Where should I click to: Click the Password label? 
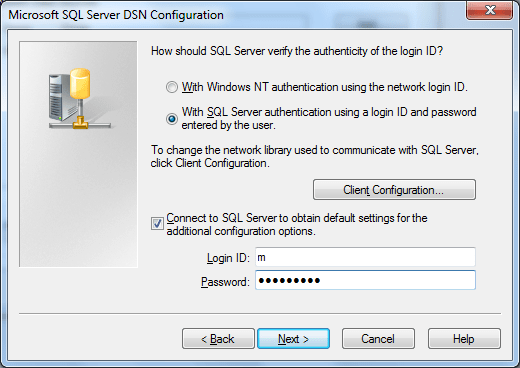(225, 282)
